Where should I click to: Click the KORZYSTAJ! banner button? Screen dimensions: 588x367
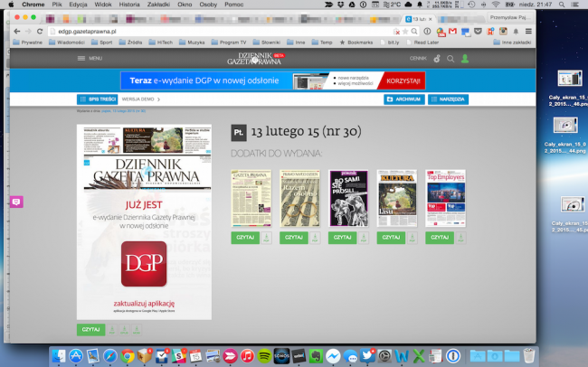(x=403, y=80)
